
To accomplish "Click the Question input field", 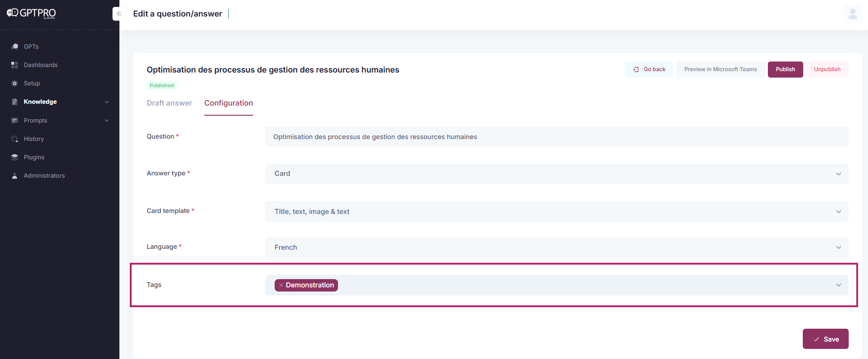I will tap(556, 137).
